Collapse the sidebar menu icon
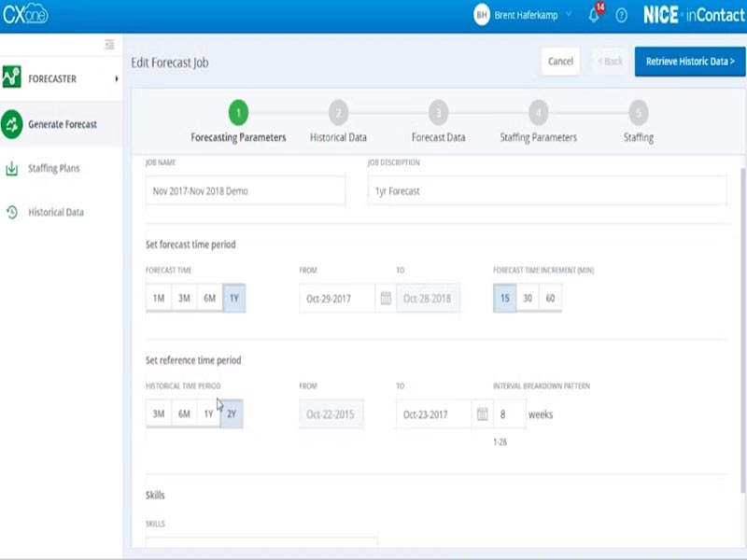 coord(109,44)
